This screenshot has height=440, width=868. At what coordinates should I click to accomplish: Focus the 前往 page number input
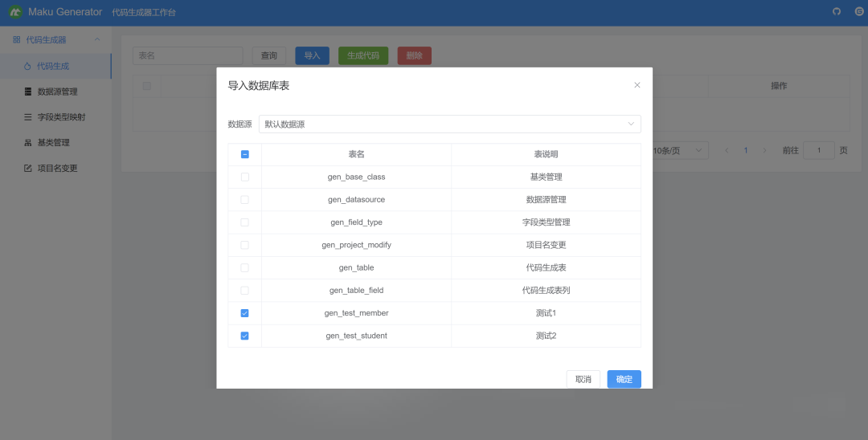[819, 150]
